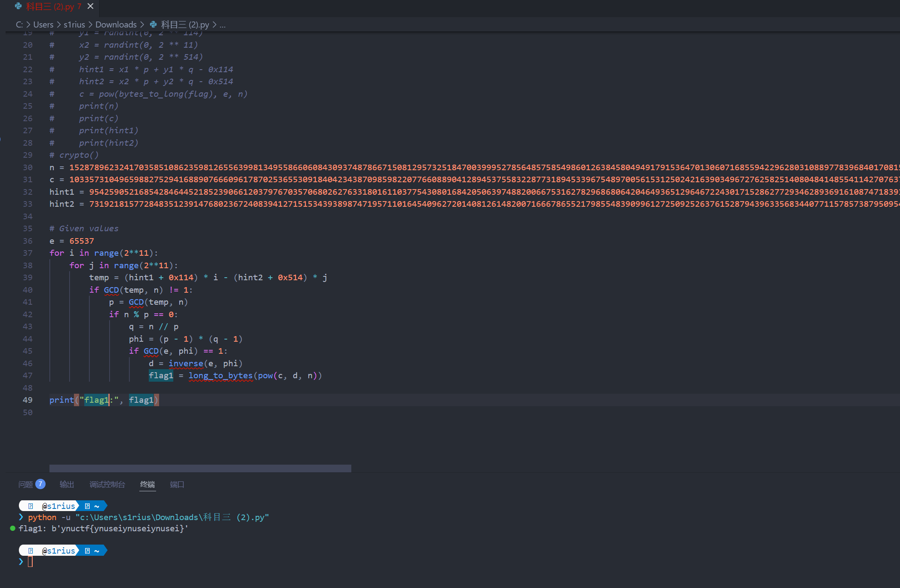Click the file path link in terminal command
Viewport: 900px width, 588px height.
pyautogui.click(x=172, y=517)
